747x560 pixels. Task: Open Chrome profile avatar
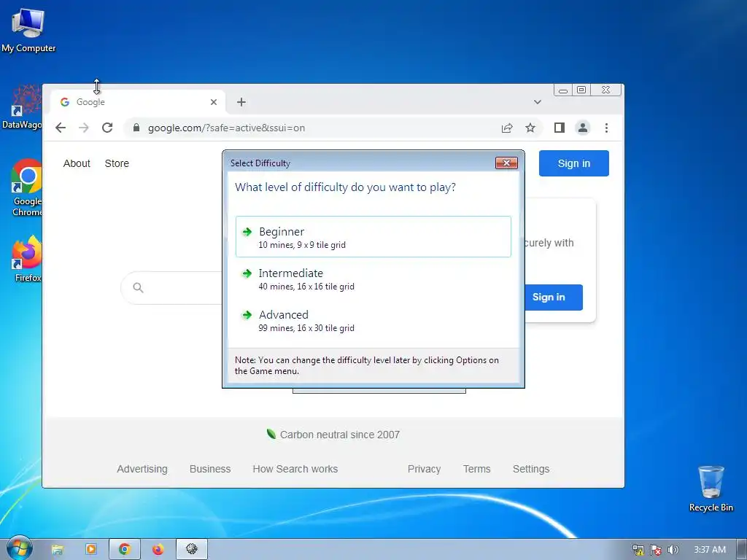583,128
